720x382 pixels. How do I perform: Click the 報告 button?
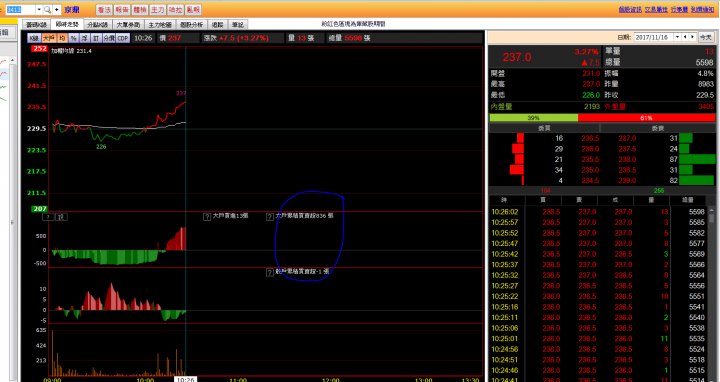pos(122,10)
